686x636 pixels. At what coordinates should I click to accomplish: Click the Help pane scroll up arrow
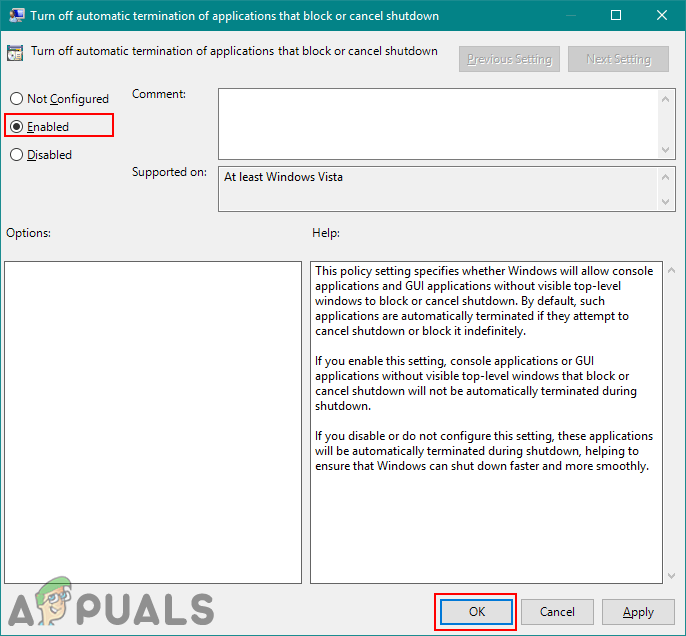[x=672, y=271]
